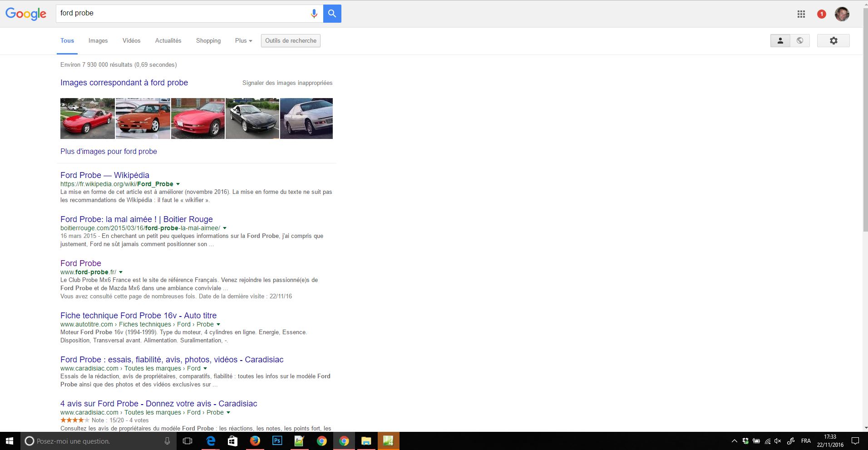The image size is (868, 450).
Task: Switch to the Images tab
Action: [x=98, y=40]
